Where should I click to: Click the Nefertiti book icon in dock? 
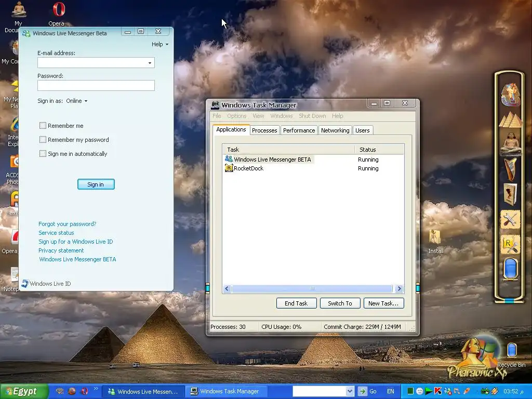(x=510, y=194)
